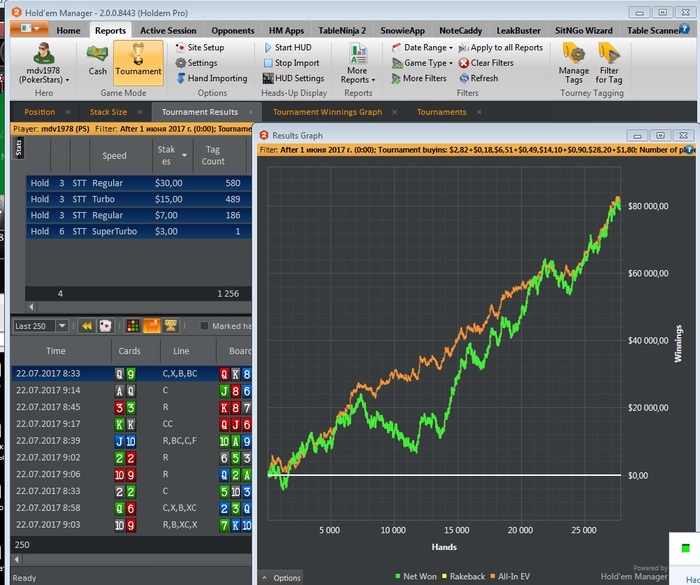This screenshot has width=700, height=585.
Task: Refresh the report
Action: [479, 79]
